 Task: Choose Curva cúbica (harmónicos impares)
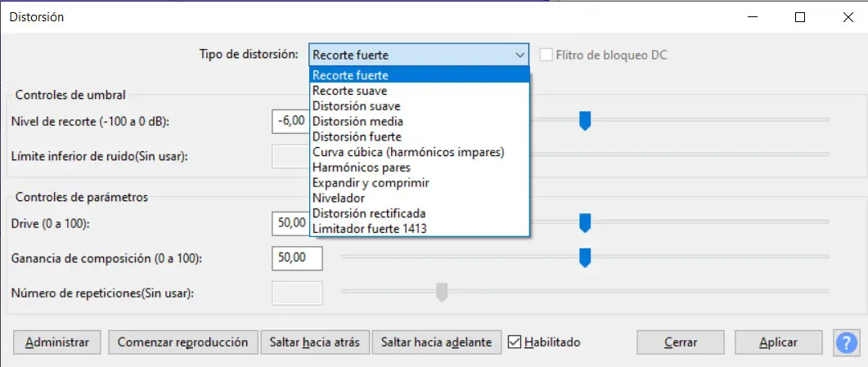[408, 152]
